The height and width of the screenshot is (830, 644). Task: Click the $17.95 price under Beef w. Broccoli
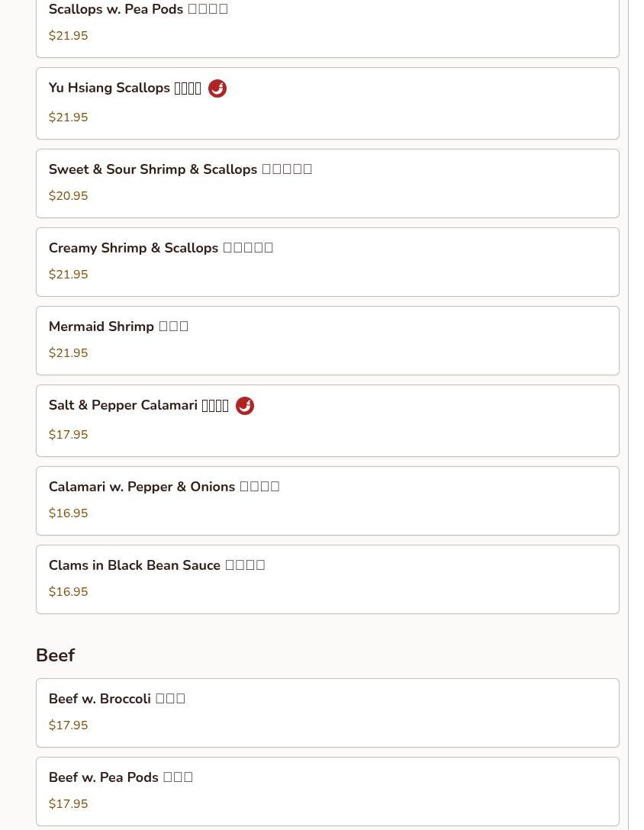tap(69, 725)
